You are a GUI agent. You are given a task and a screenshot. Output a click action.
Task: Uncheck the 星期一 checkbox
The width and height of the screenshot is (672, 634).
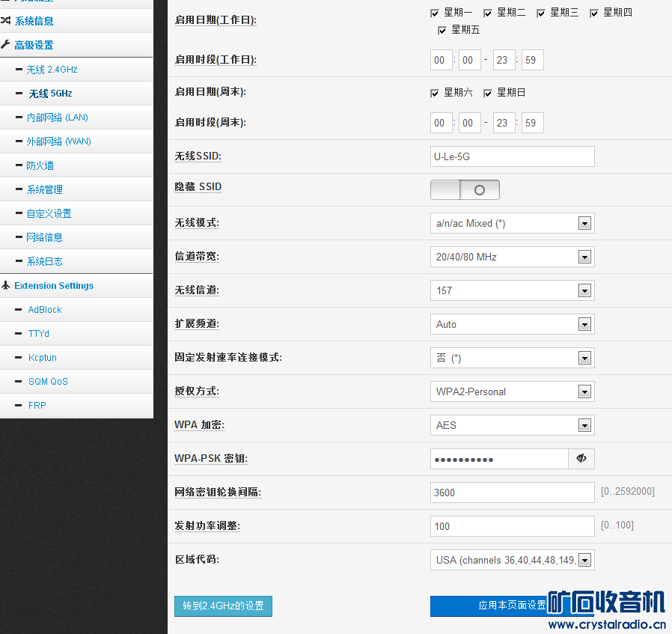point(435,13)
